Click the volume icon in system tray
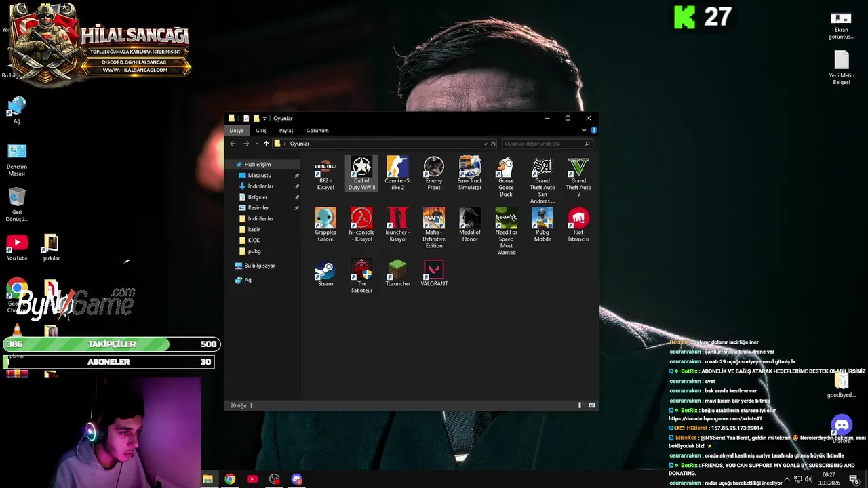 808,479
